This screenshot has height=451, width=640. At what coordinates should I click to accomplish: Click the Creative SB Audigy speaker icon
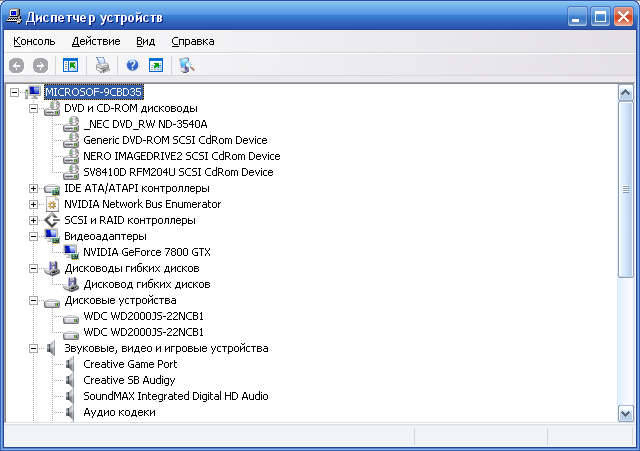(x=70, y=380)
